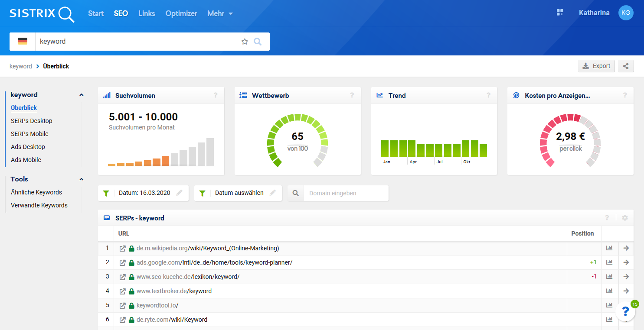Click the funnel icon of Datum: 16.03.2020
Viewport: 644px width, 330px height.
tap(106, 193)
